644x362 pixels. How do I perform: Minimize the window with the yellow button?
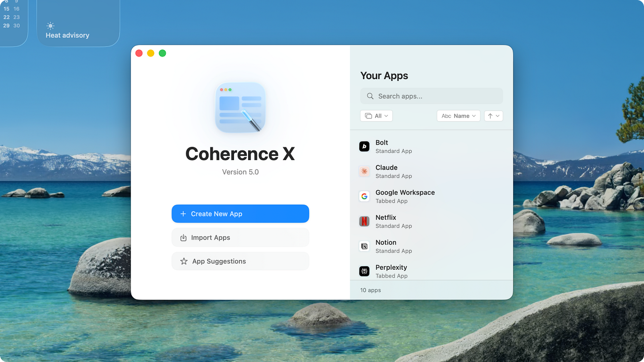(151, 53)
